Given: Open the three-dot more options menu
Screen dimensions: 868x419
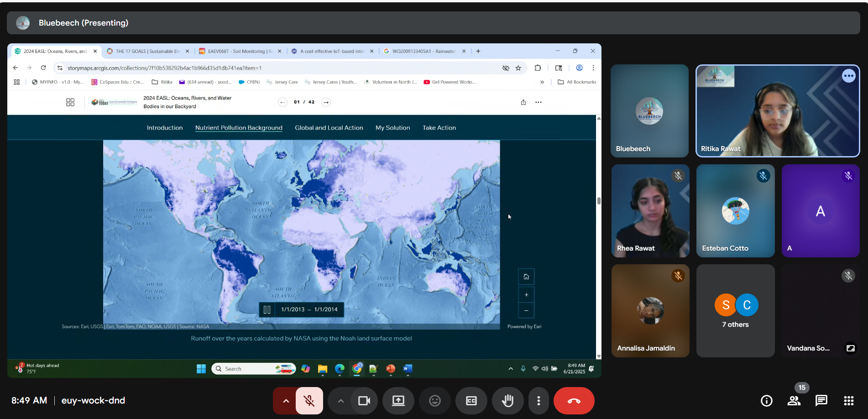Looking at the screenshot, I should pyautogui.click(x=539, y=401).
